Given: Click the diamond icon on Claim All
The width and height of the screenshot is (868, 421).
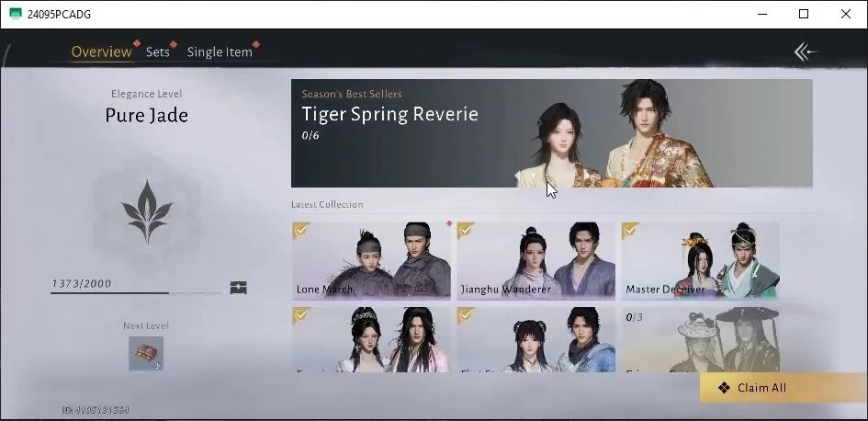Looking at the screenshot, I should pyautogui.click(x=724, y=388).
